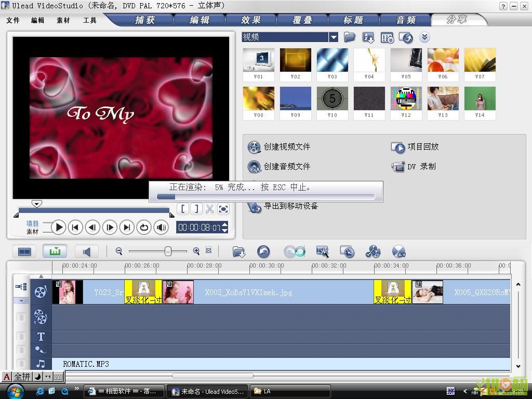
Task: Jump to the end of the preview
Action: (127, 227)
